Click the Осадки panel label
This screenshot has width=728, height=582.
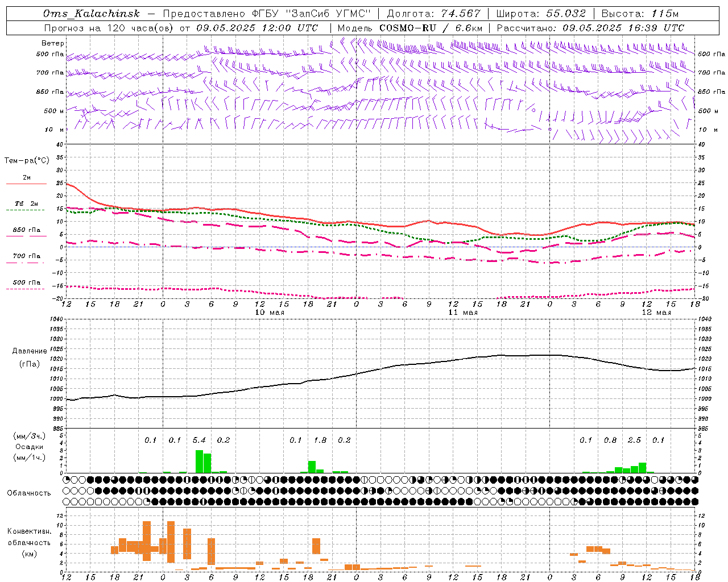30,447
